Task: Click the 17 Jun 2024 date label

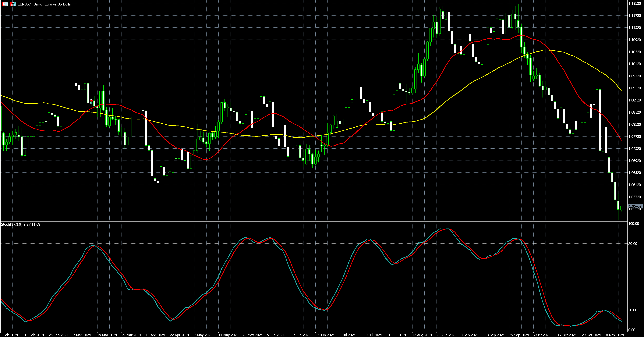Action: click(x=301, y=335)
